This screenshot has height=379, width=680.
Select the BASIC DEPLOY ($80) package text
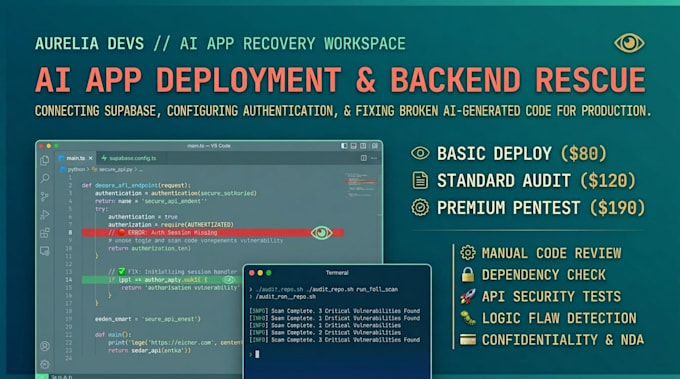(x=522, y=154)
